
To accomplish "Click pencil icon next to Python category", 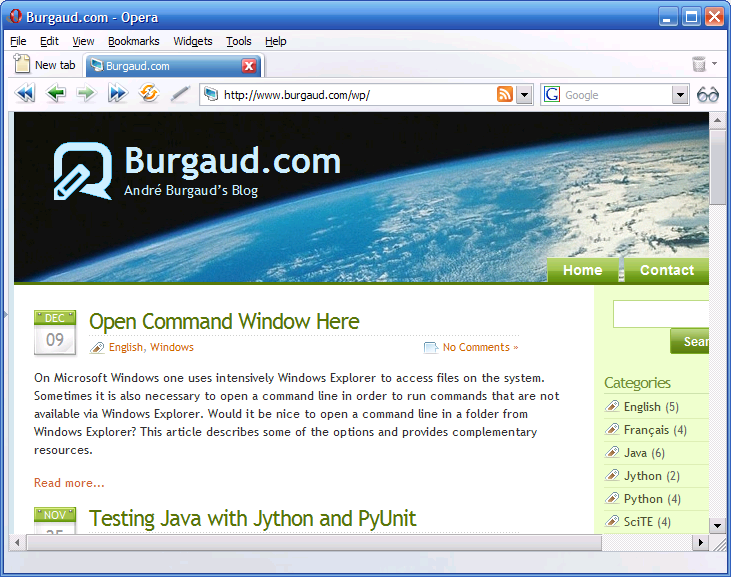I will (612, 498).
